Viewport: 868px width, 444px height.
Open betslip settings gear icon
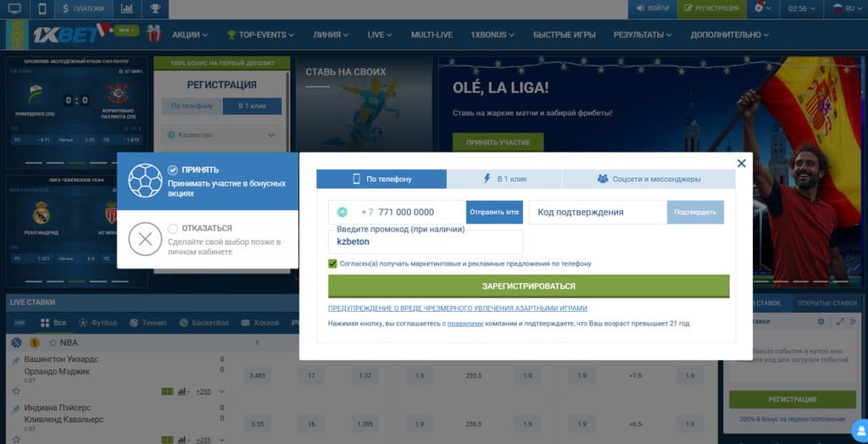coord(821,322)
